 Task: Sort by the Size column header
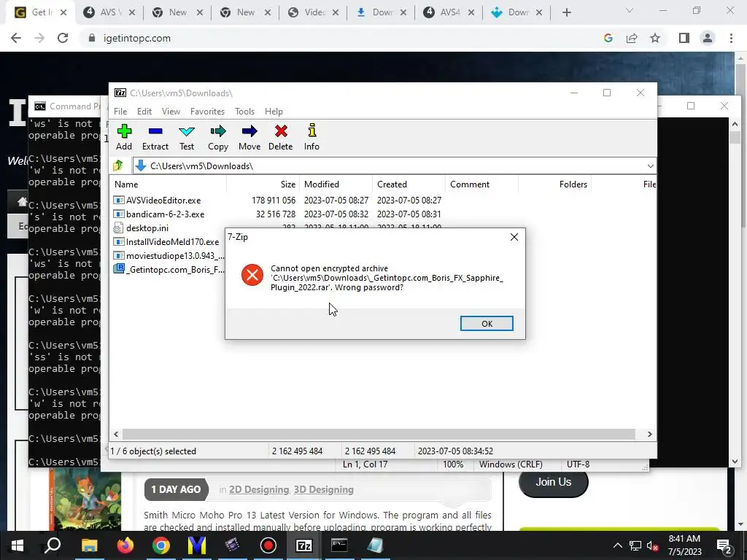pos(263,184)
